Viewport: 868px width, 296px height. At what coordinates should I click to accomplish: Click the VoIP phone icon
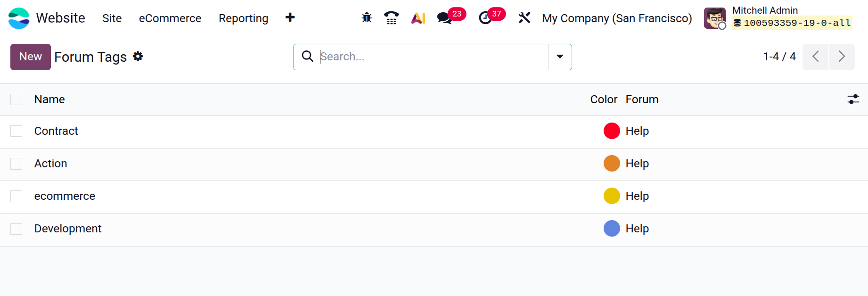click(391, 18)
